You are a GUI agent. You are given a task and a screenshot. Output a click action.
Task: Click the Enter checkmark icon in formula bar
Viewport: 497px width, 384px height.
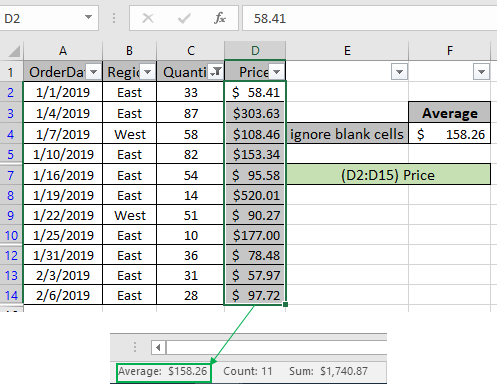coord(184,18)
